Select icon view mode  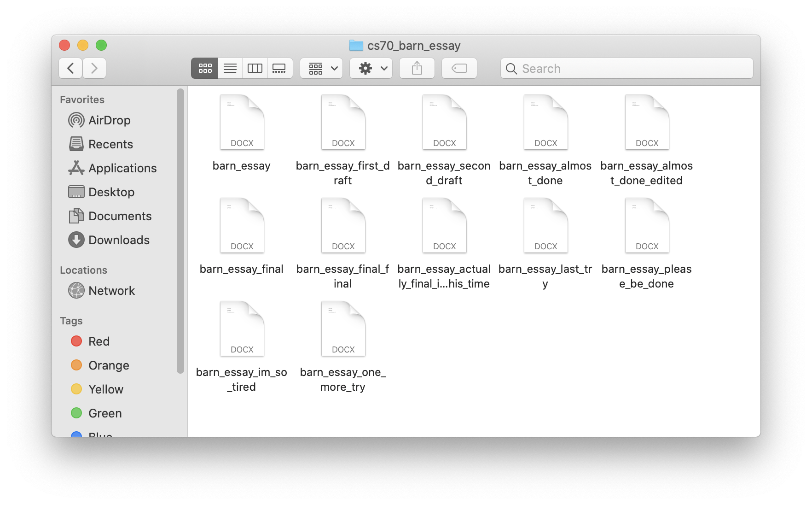(204, 68)
